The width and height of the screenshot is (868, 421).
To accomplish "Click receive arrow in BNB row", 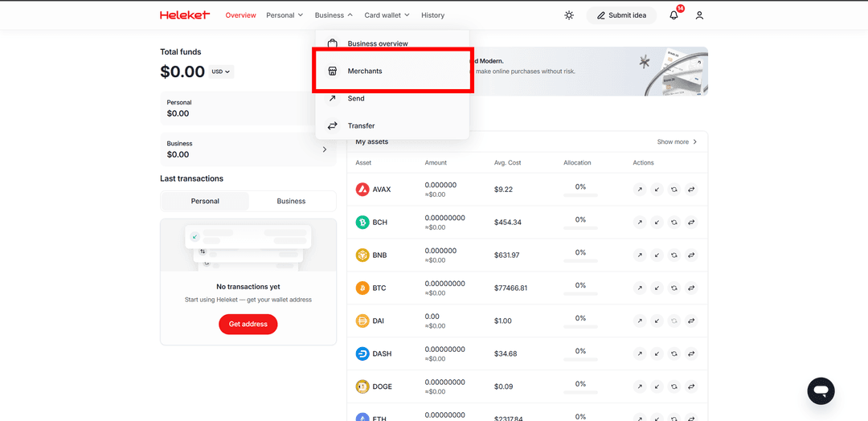I will point(657,255).
